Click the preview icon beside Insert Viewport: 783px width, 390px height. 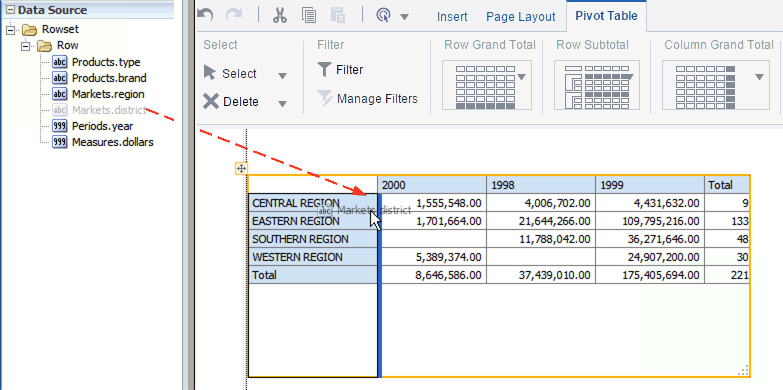383,15
